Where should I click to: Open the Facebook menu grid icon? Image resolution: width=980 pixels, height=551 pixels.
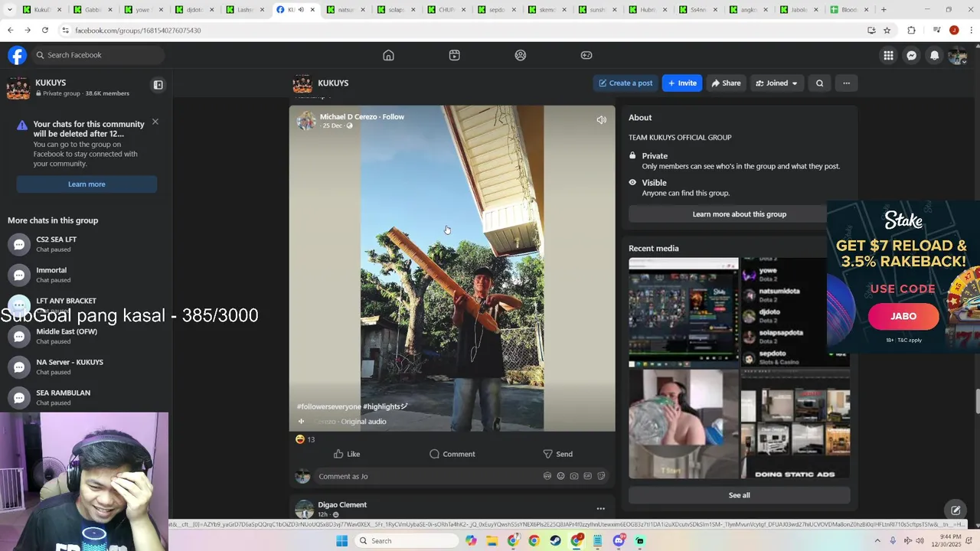point(888,55)
